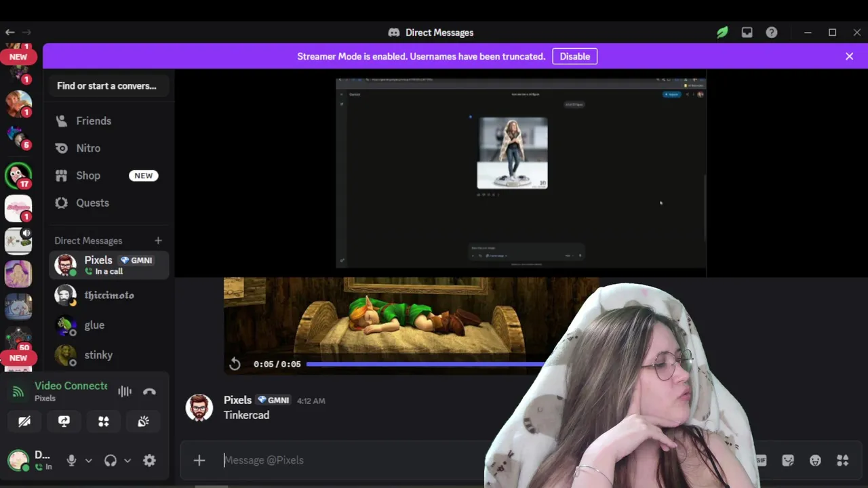Open the Help icon in title bar
The width and height of the screenshot is (868, 488).
click(772, 33)
